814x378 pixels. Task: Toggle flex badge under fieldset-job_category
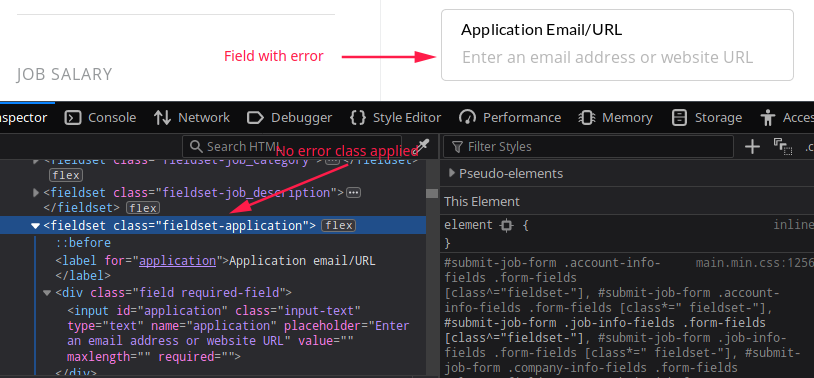(x=65, y=175)
